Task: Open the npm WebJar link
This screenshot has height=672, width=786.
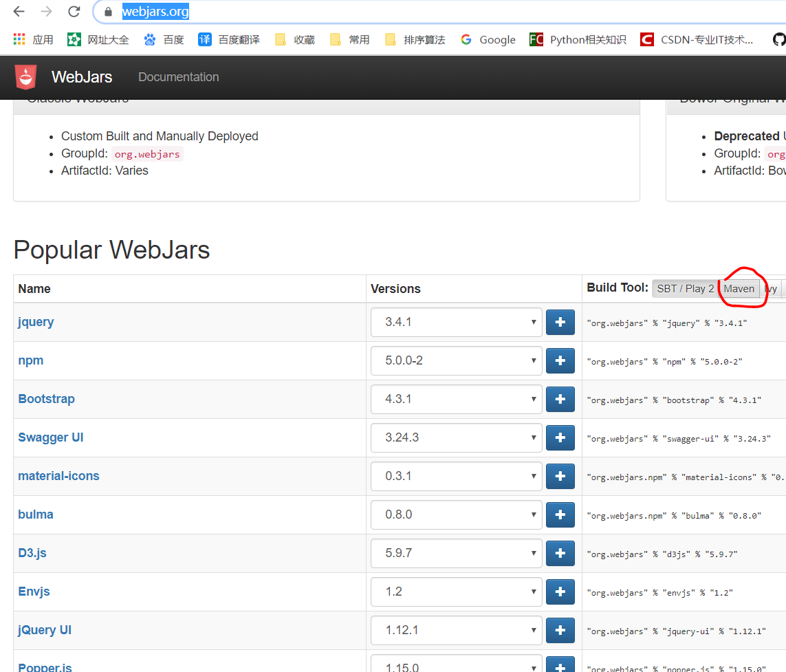Action: click(x=30, y=360)
